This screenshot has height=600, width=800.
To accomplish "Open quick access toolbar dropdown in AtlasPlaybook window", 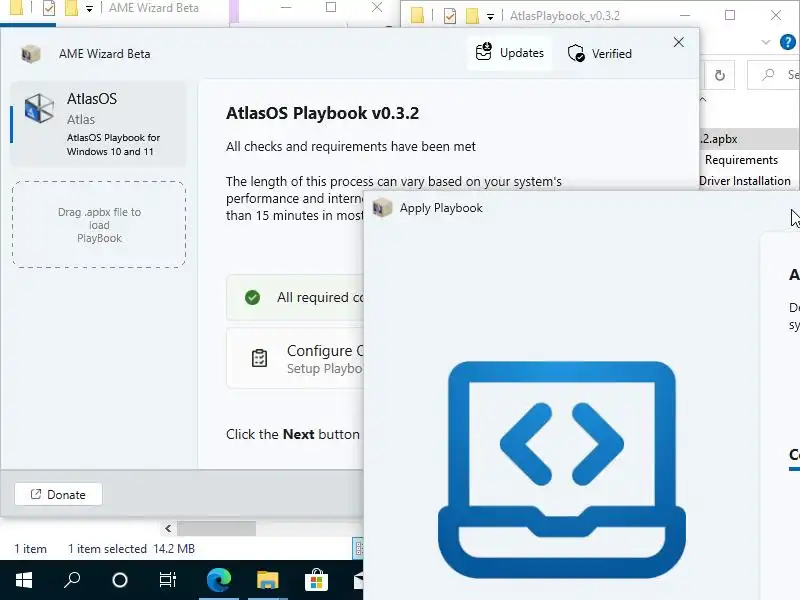I will pyautogui.click(x=490, y=16).
